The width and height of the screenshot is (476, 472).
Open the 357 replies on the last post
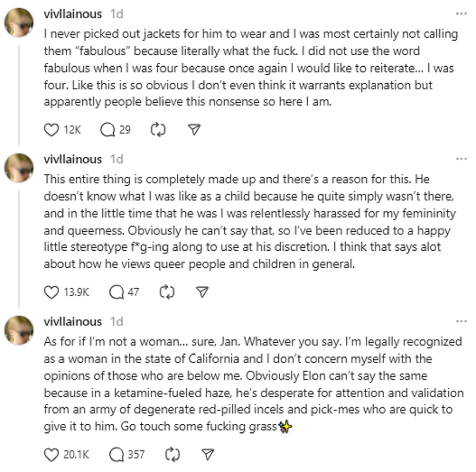116,455
